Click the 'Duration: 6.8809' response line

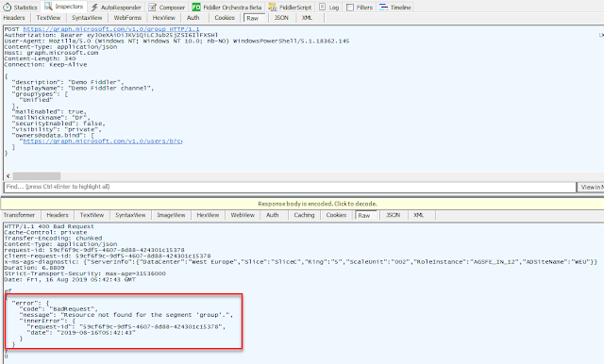coord(34,268)
